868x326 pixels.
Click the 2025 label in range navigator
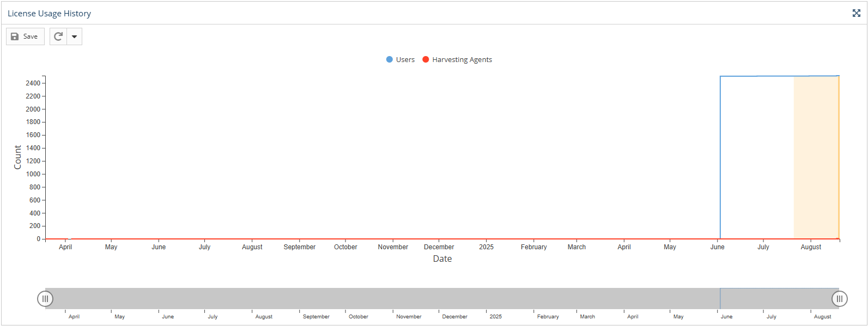pos(496,317)
